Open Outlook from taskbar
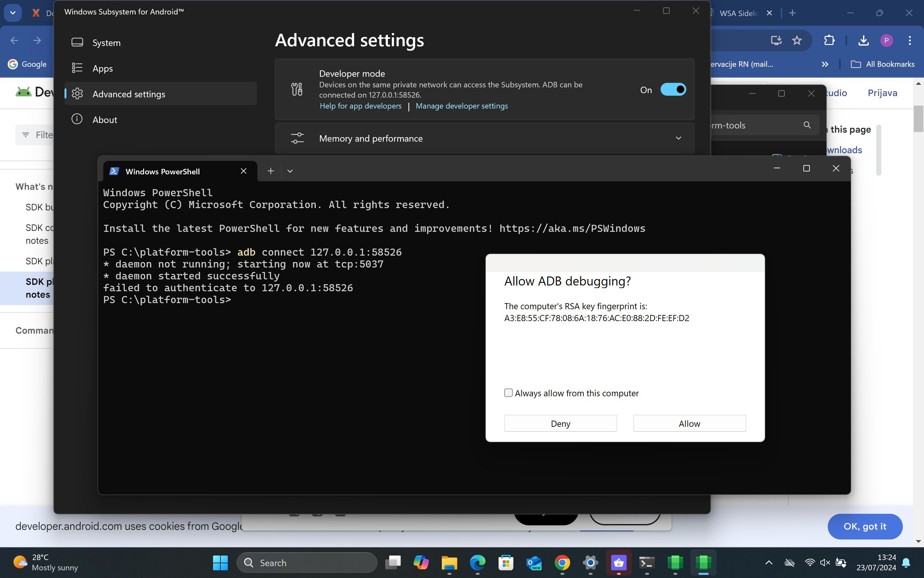Screen dimensions: 924x578 coord(534,562)
